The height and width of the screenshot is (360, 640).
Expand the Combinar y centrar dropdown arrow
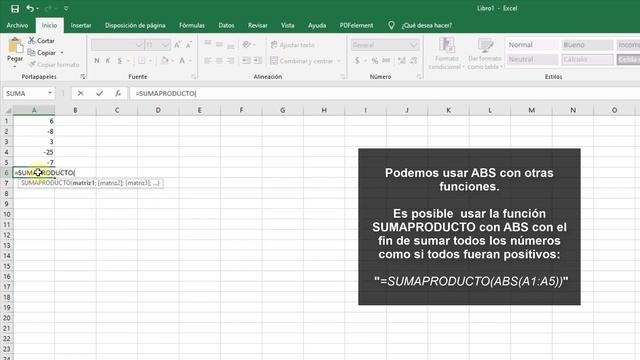tap(339, 61)
